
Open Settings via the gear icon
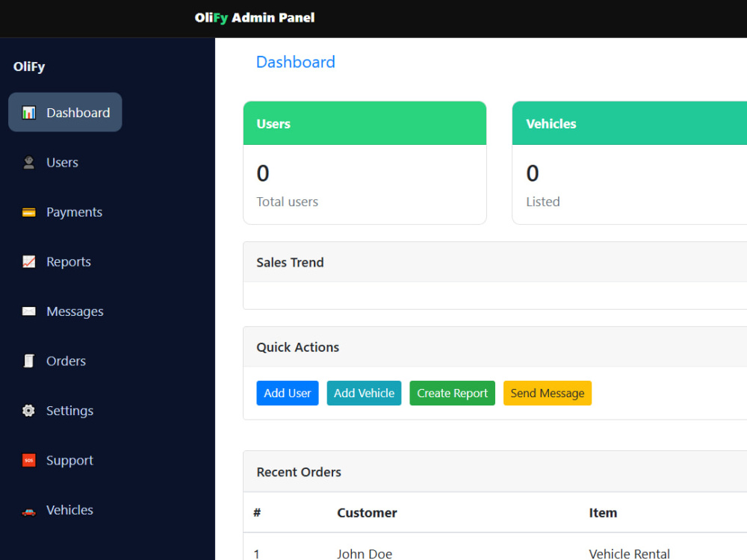pyautogui.click(x=28, y=411)
